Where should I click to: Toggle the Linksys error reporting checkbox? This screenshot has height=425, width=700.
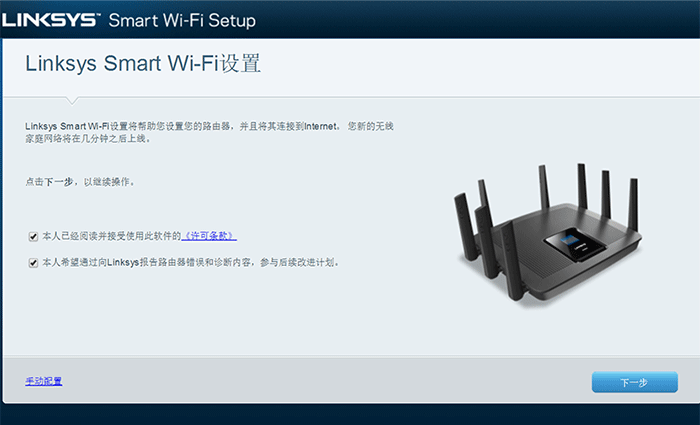33,263
